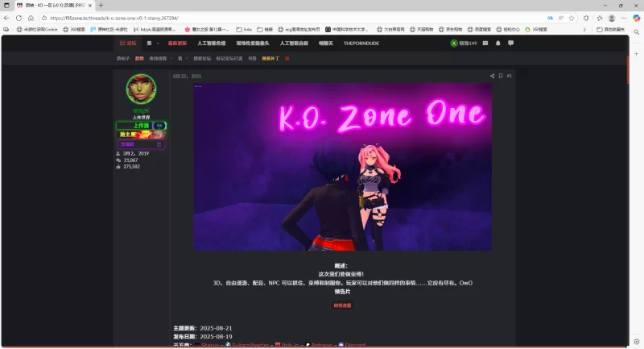The height and width of the screenshot is (349, 644).
Task: Open the 人工智能自慰 nav item
Action: (294, 44)
